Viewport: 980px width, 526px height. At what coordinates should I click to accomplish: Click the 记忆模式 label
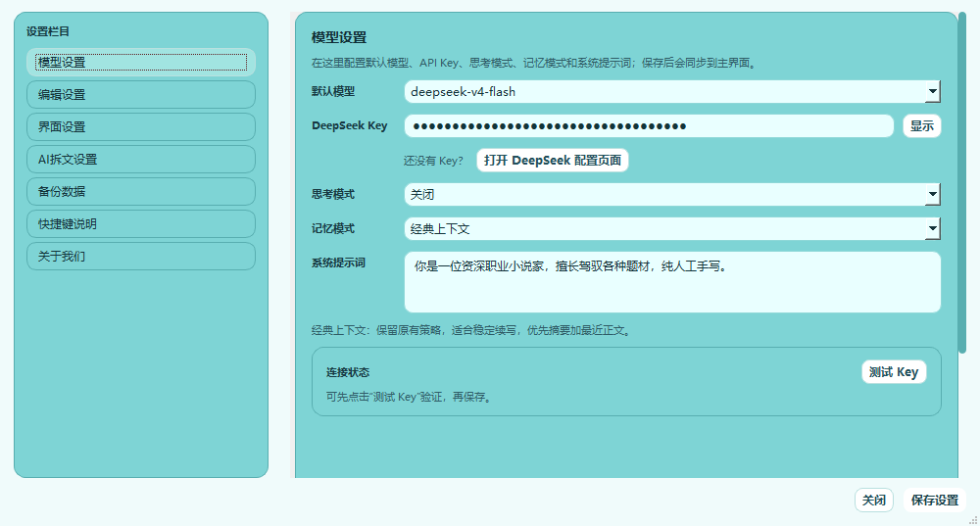(333, 228)
